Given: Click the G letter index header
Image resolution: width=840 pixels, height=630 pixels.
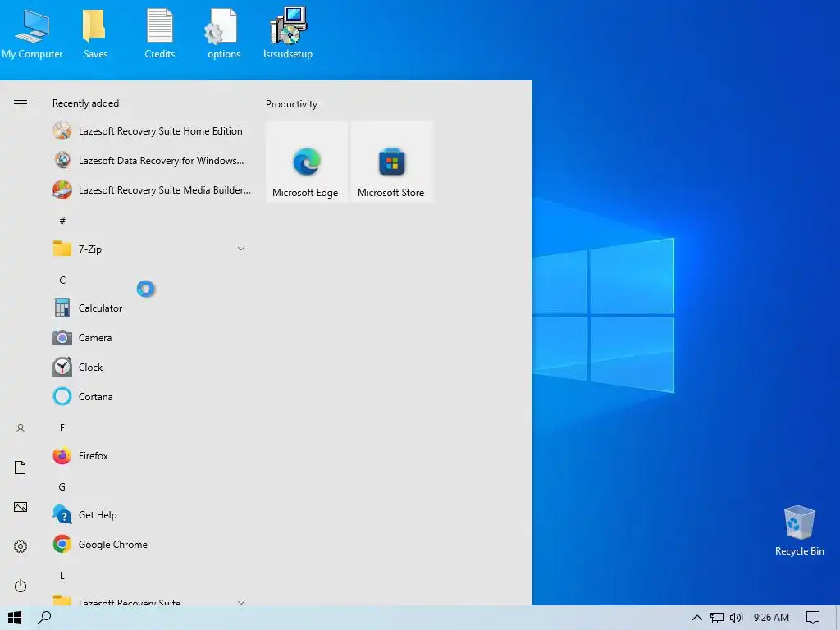Looking at the screenshot, I should (x=62, y=487).
